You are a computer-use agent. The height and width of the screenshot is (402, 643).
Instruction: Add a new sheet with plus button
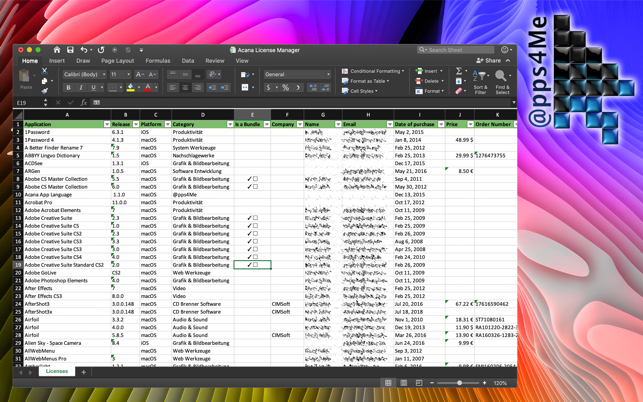83,372
